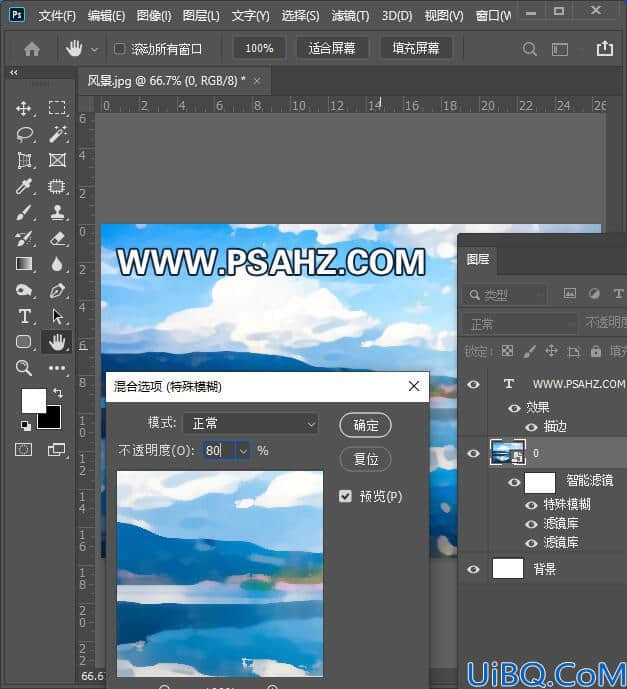Image resolution: width=627 pixels, height=689 pixels.
Task: Select the Crop tool
Action: click(24, 160)
